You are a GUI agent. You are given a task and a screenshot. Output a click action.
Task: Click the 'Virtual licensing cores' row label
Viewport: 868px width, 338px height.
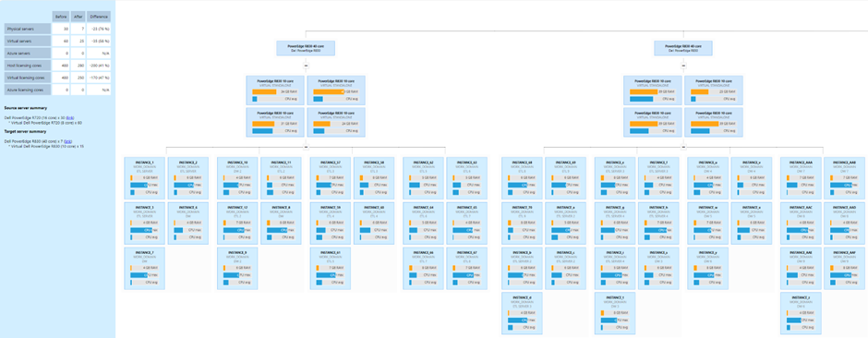[27, 78]
